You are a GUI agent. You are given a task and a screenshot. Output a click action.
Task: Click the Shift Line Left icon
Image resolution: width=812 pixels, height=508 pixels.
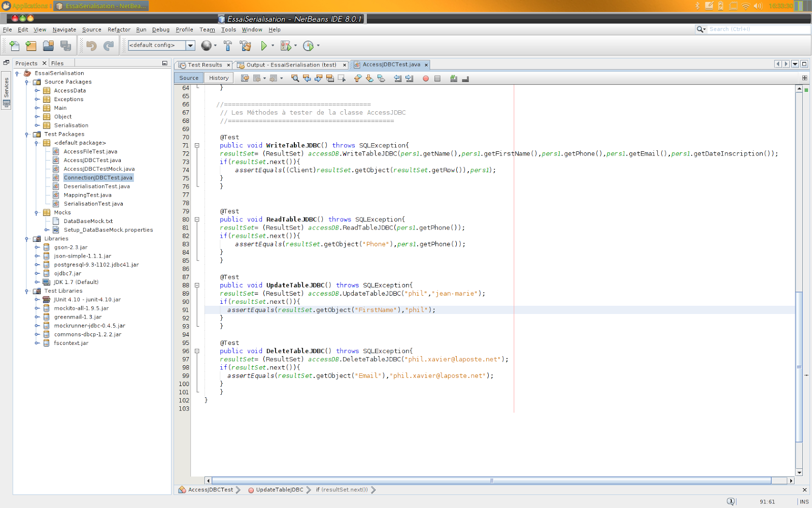(398, 78)
